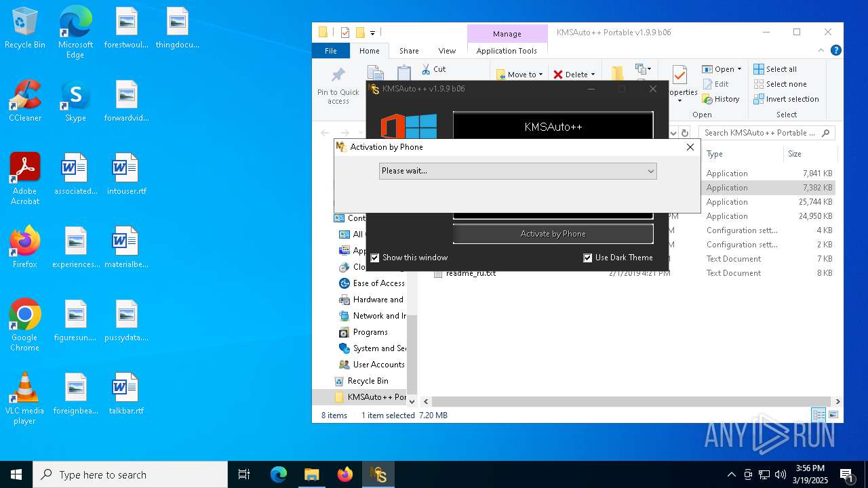Switch to the View ribbon tab

[x=447, y=51]
